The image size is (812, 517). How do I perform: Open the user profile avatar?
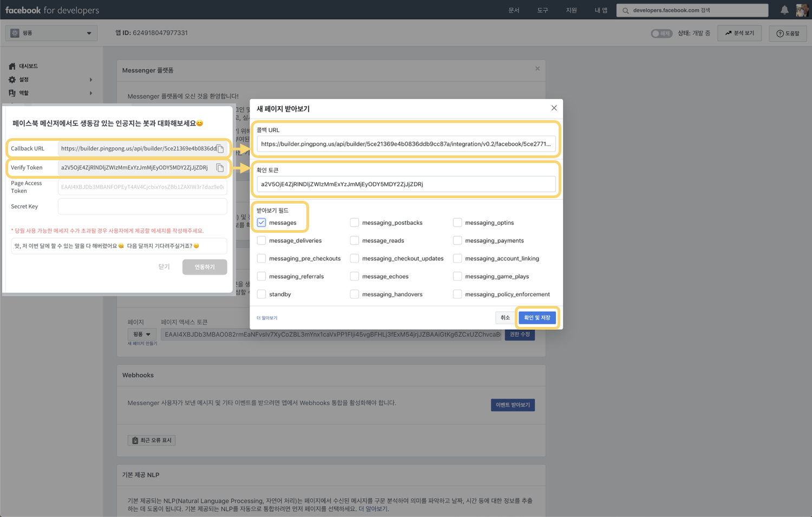coord(802,10)
